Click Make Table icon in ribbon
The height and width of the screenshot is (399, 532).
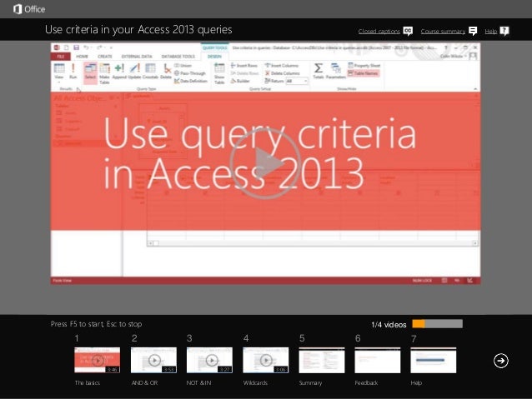[104, 73]
